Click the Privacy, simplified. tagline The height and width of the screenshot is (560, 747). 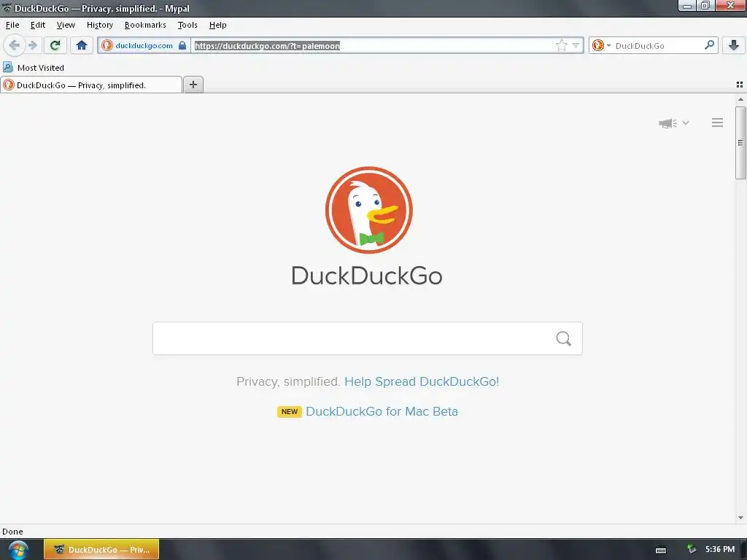coord(288,381)
